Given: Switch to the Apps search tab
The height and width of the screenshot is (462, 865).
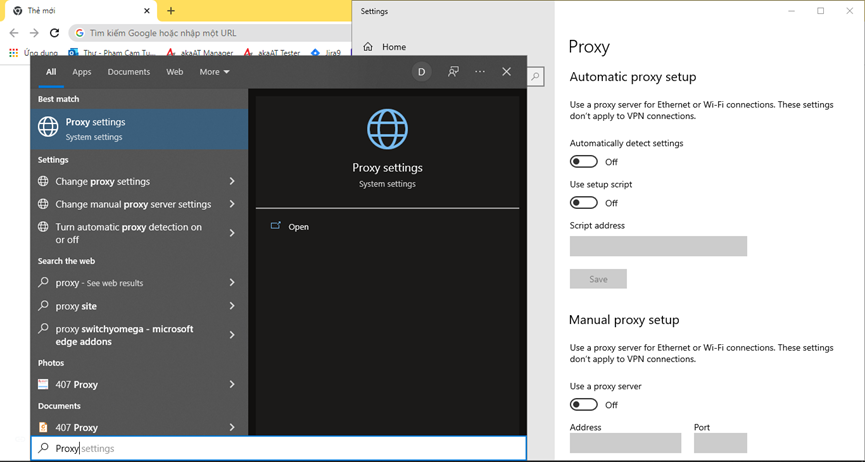Looking at the screenshot, I should pyautogui.click(x=82, y=72).
